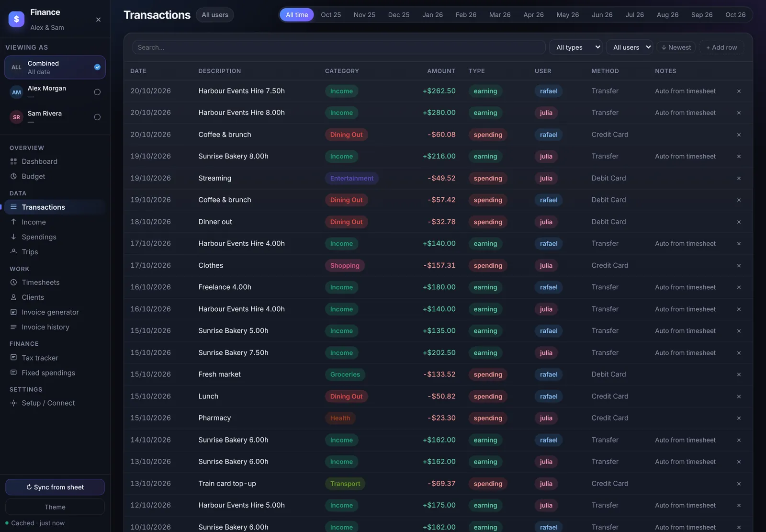The image size is (766, 532).
Task: Click Sync from sheet
Action: point(55,487)
